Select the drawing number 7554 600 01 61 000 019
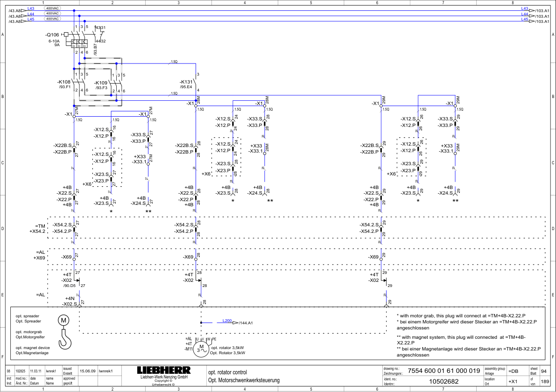 point(443,371)
